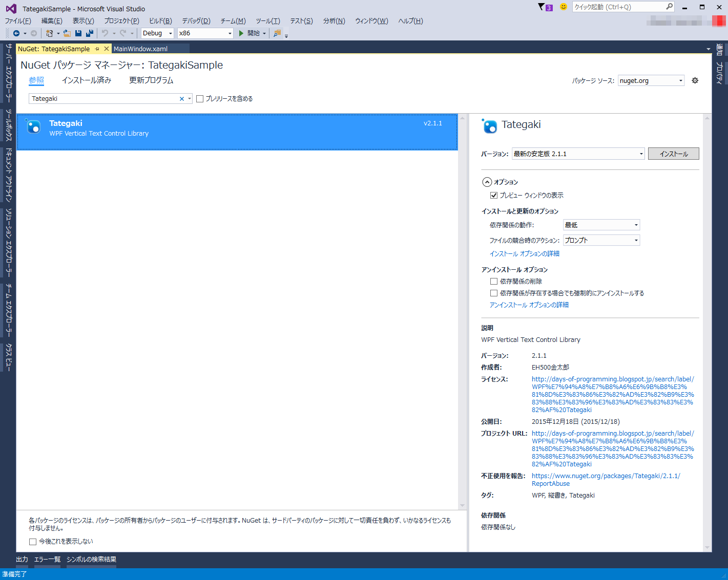Click the Save floppy disk icon

pyautogui.click(x=78, y=33)
